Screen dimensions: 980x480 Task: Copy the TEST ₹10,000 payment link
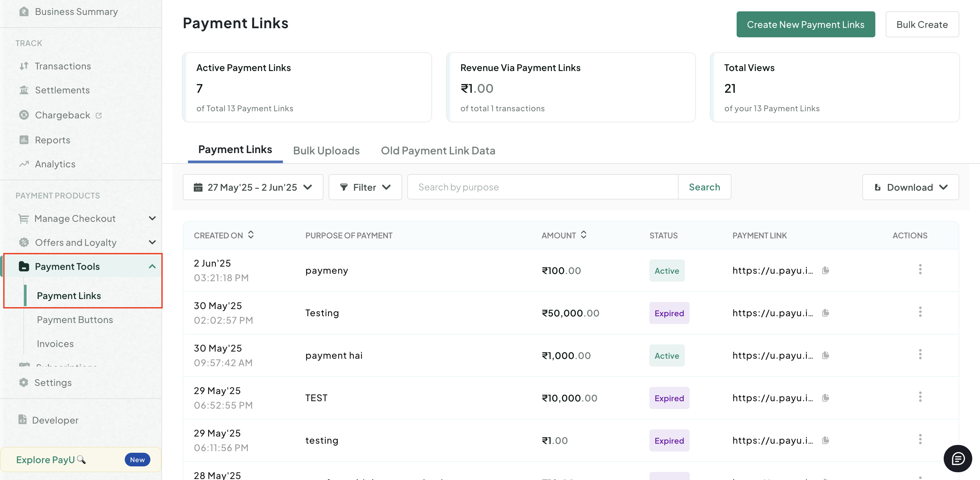pos(825,398)
